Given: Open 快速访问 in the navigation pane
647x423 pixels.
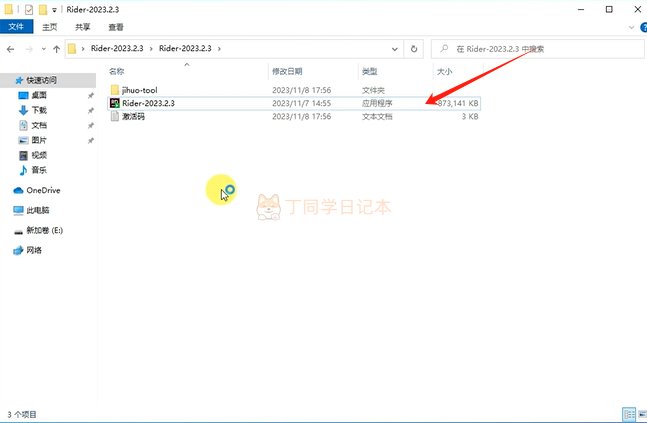Looking at the screenshot, I should point(41,80).
